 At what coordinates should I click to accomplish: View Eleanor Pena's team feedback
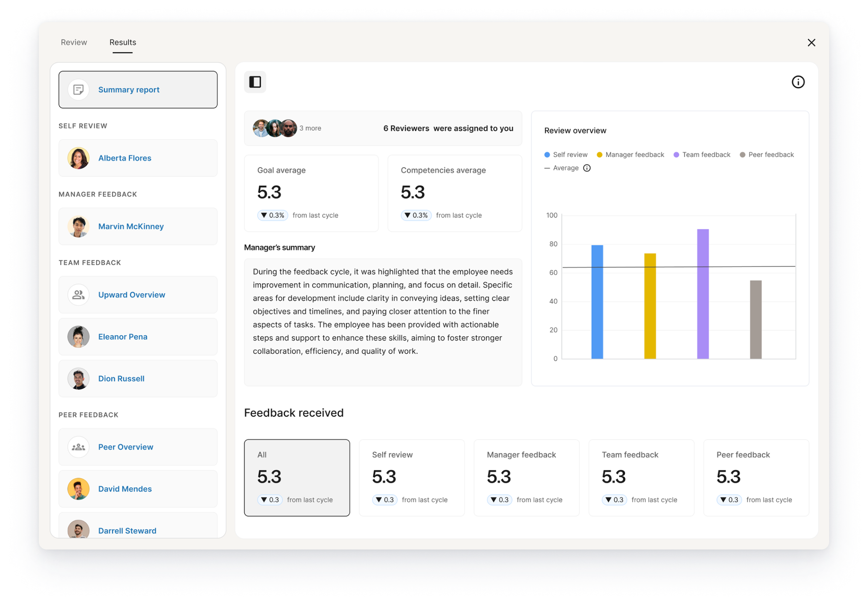pyautogui.click(x=122, y=336)
